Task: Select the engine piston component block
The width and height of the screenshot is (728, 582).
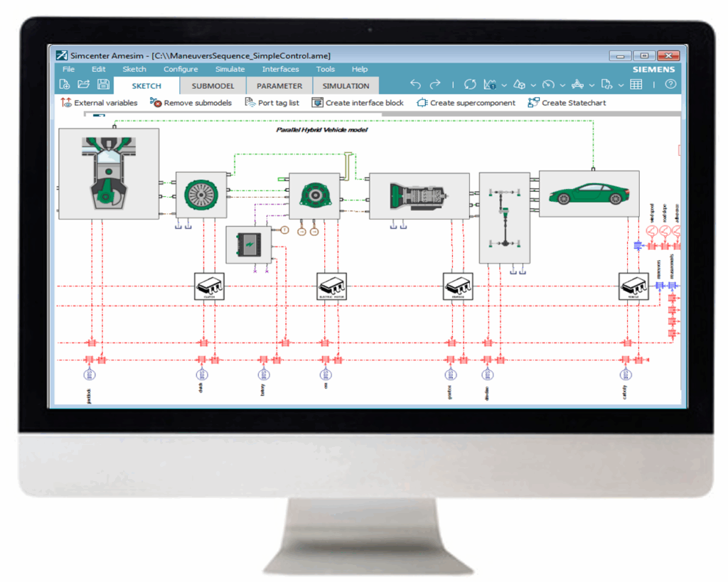Action: click(109, 173)
